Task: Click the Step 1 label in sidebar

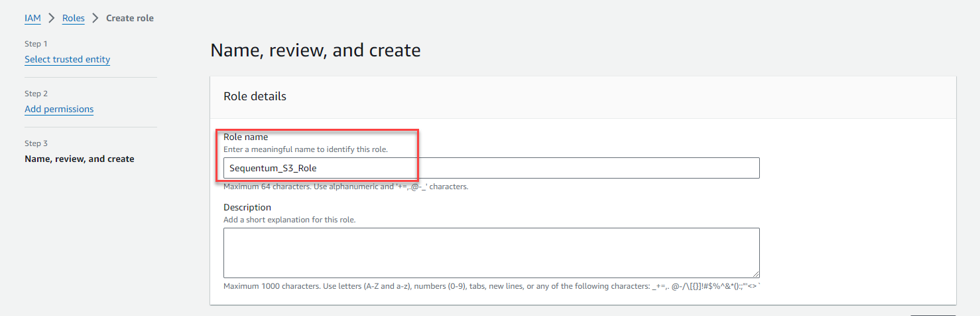Action: pos(36,44)
